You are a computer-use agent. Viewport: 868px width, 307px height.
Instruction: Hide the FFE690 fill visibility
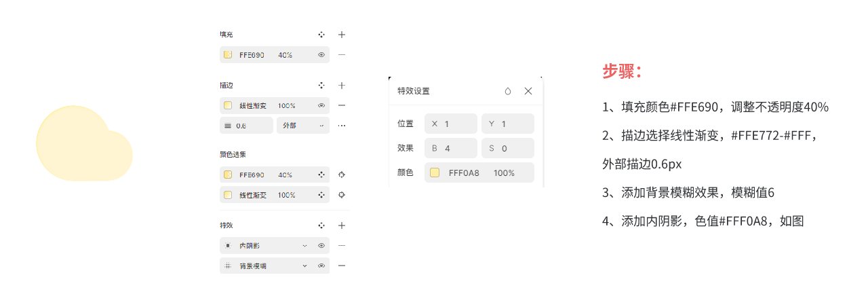321,54
